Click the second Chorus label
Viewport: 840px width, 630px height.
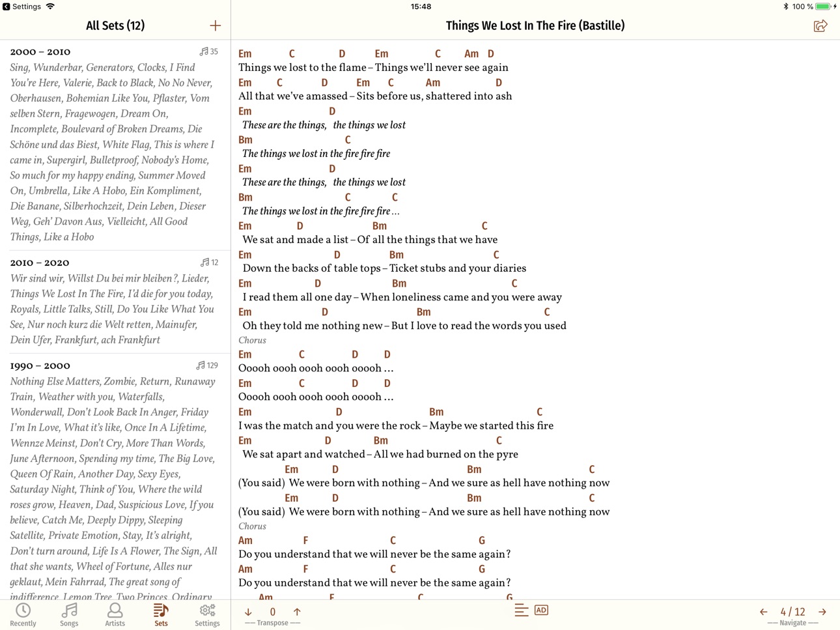[252, 526]
